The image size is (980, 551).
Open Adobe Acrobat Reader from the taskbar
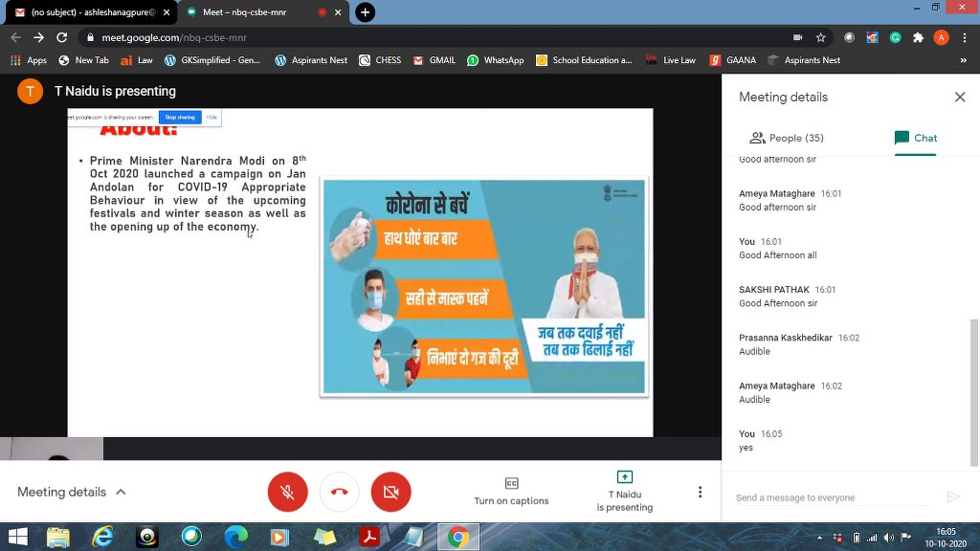point(368,537)
